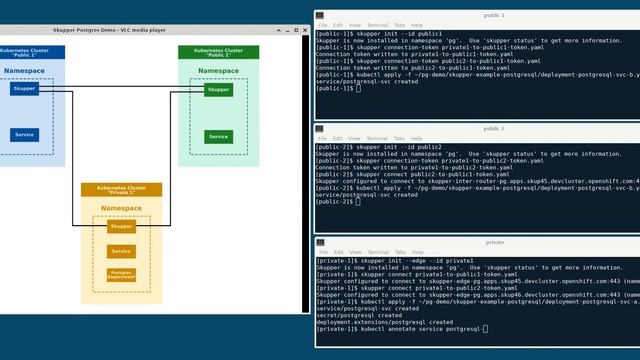
Task: Open File menu in public 1 terminal
Action: coord(322,25)
